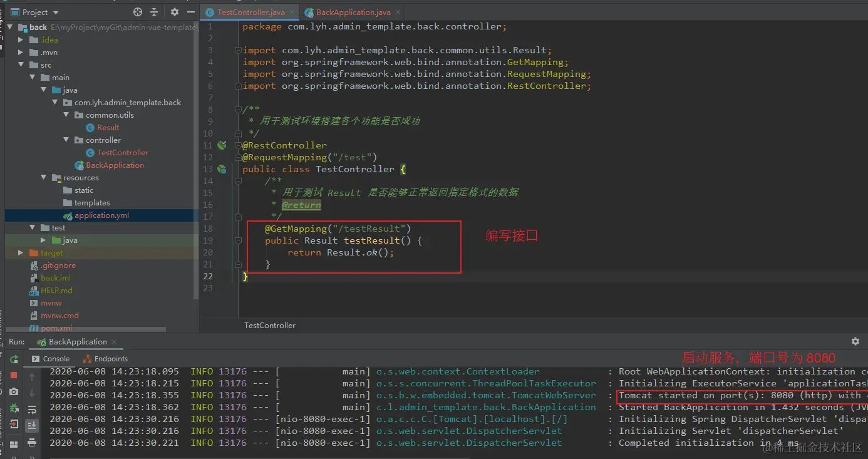Fold the Javadoc comment on line 8

point(237,110)
